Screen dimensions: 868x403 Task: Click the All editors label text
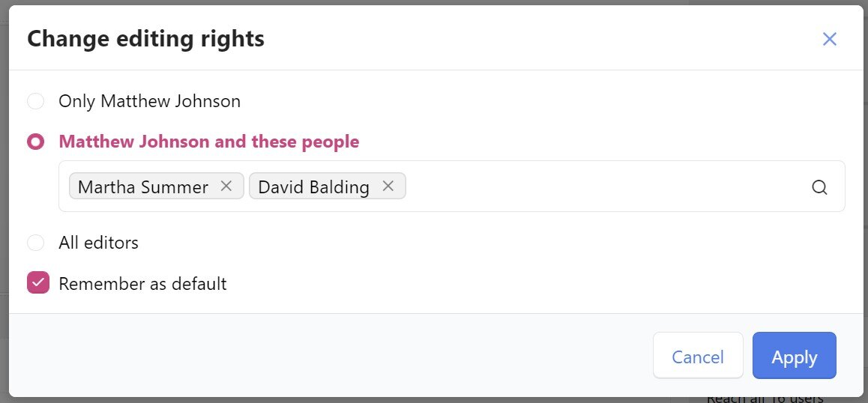(98, 243)
